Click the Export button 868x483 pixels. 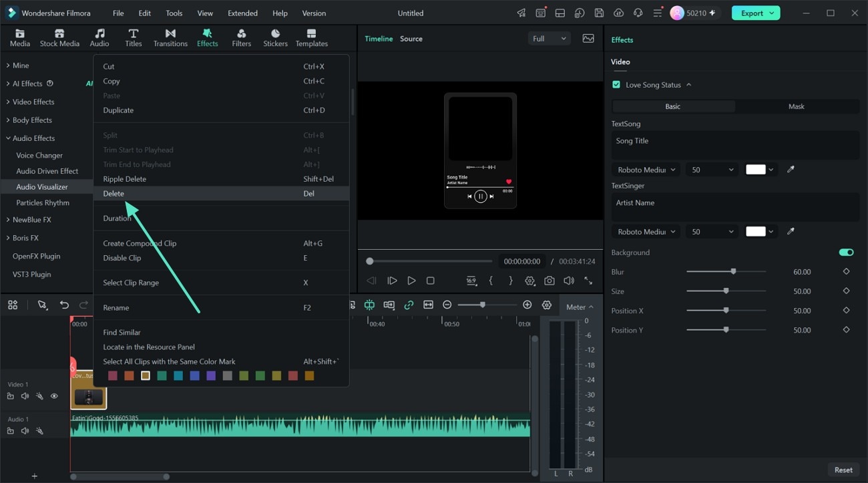pos(756,13)
